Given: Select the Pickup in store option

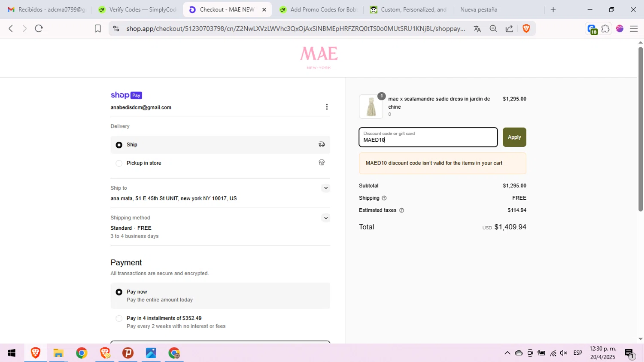Looking at the screenshot, I should [220, 163].
